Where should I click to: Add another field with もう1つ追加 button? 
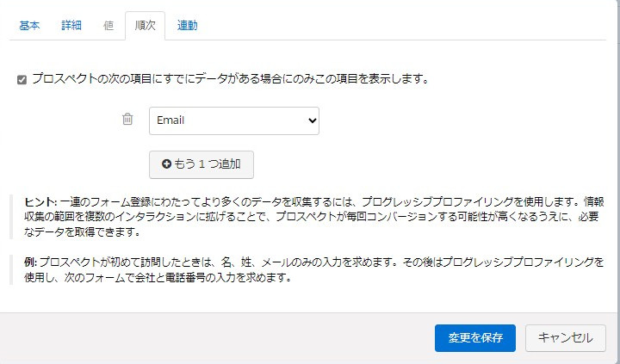[x=201, y=164]
